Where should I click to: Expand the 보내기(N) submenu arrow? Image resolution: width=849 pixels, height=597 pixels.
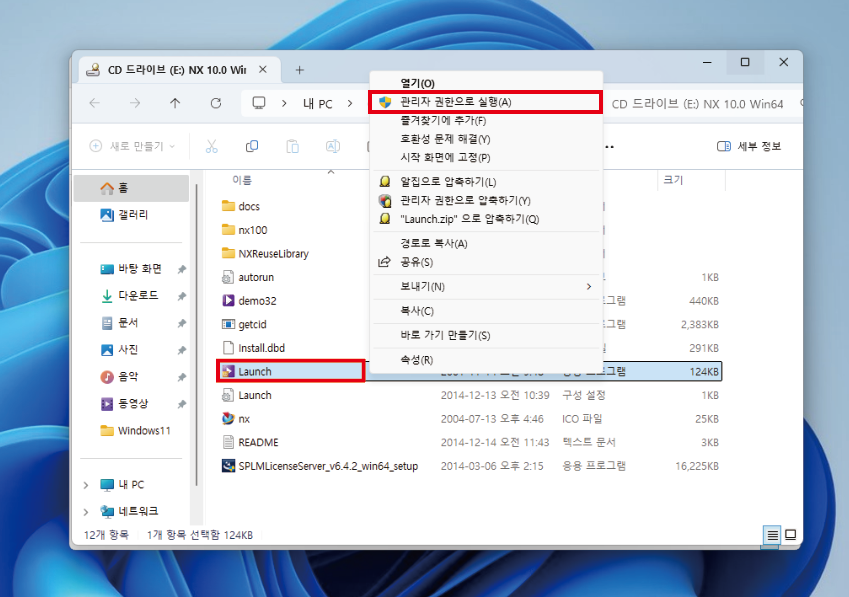pyautogui.click(x=589, y=286)
